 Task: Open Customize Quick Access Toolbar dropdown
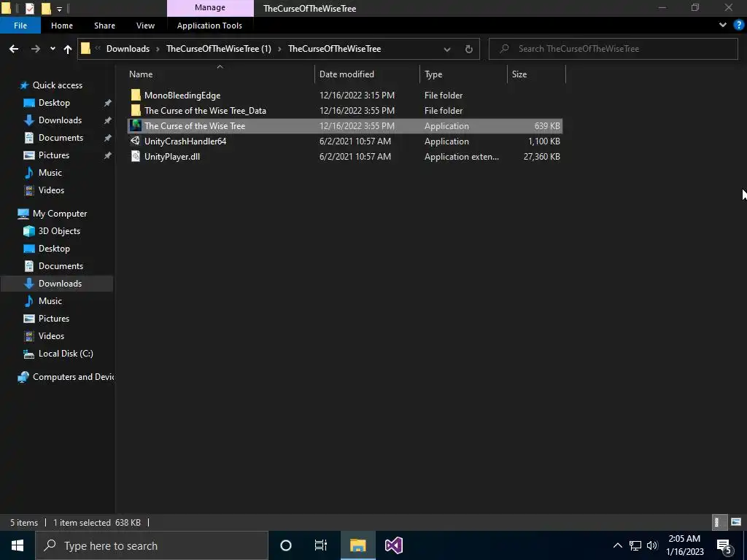click(59, 9)
